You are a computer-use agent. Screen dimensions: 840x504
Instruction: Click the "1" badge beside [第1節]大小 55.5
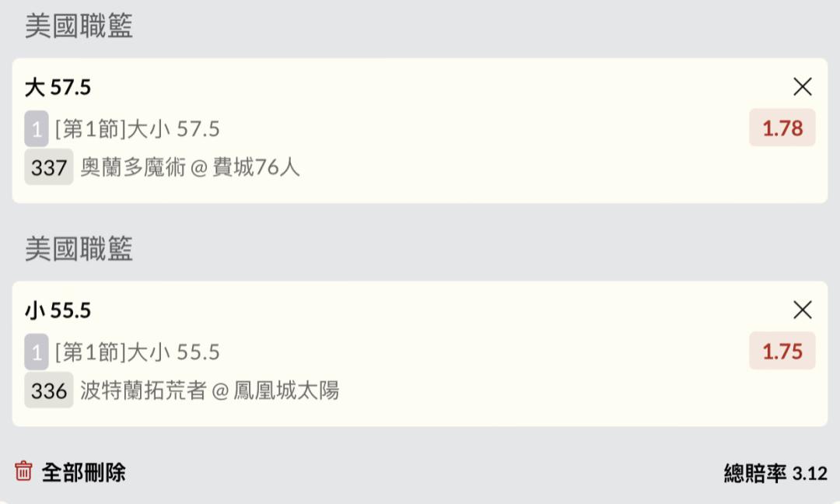[36, 352]
